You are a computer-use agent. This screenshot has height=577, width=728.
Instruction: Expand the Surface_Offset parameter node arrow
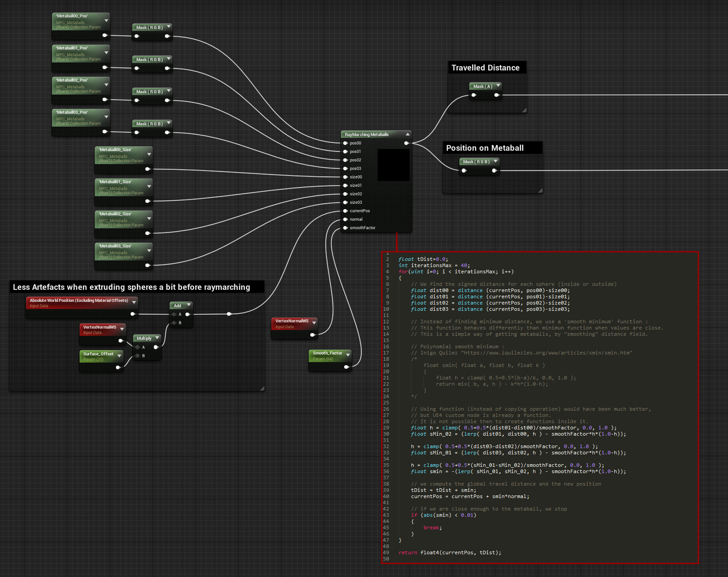pyautogui.click(x=119, y=356)
